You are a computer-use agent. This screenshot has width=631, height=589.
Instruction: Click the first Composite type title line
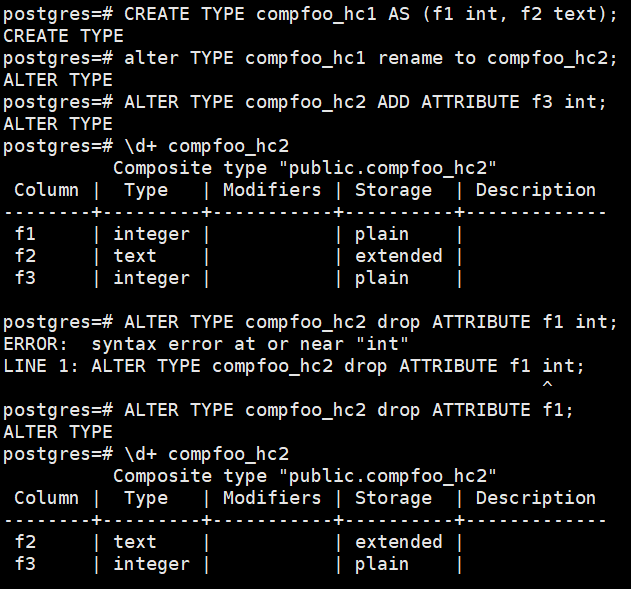(304, 168)
